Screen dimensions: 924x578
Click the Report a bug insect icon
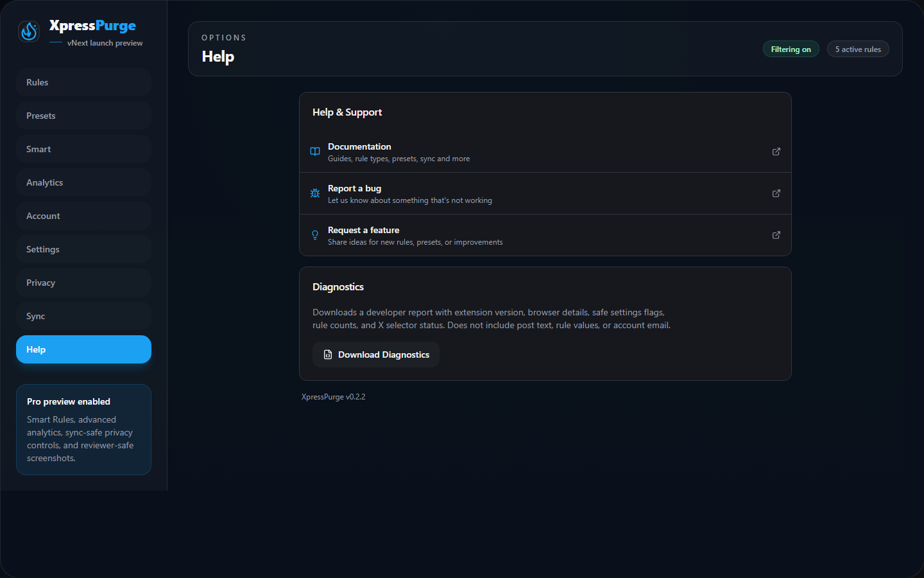coord(315,193)
